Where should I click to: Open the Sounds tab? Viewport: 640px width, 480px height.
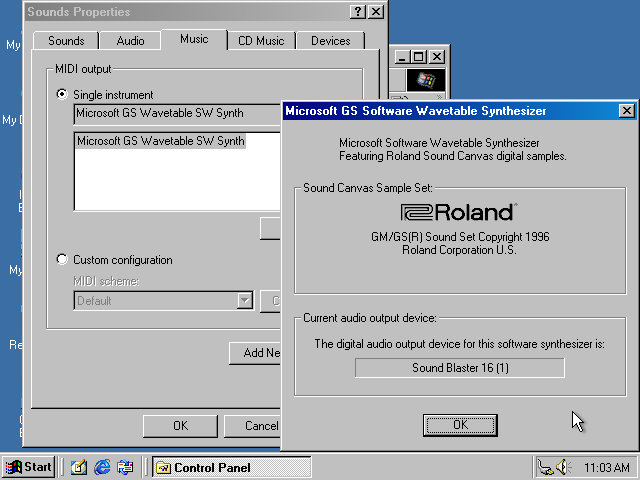pyautogui.click(x=66, y=41)
